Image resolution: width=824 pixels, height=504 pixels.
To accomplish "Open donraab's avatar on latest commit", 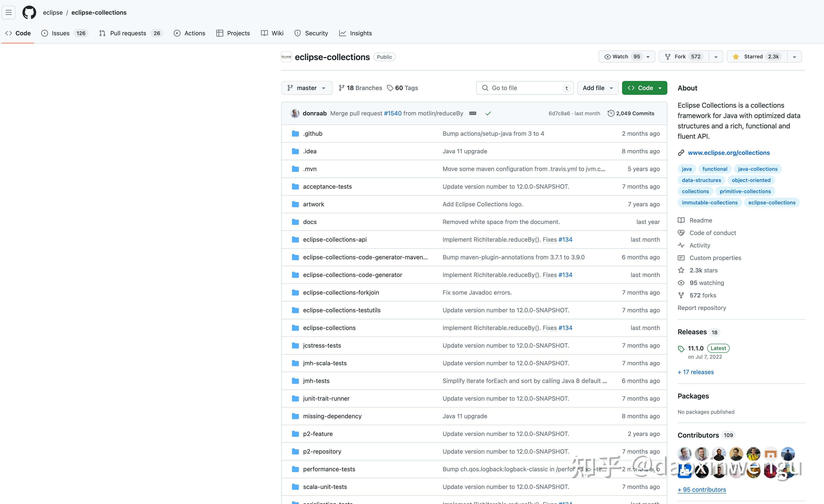I will [295, 113].
